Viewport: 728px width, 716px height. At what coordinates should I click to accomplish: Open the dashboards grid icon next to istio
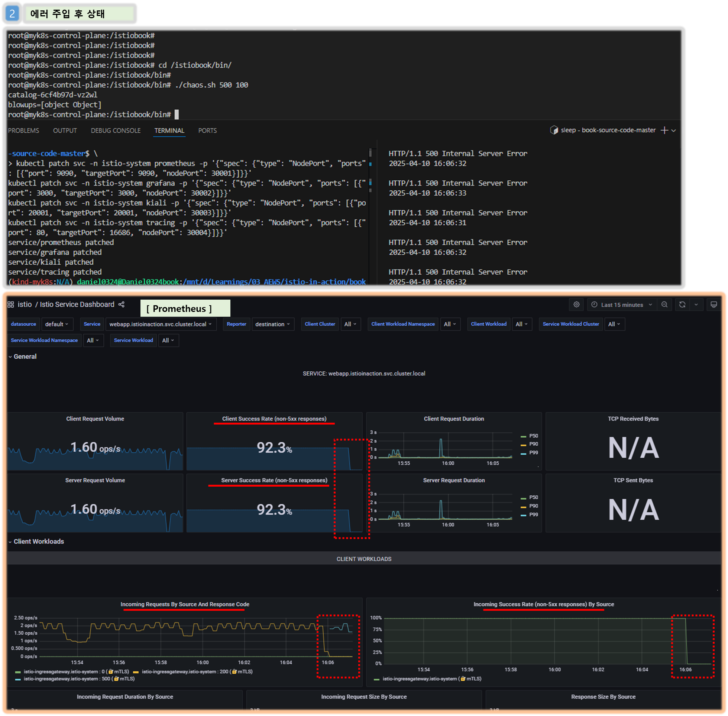[x=10, y=304]
